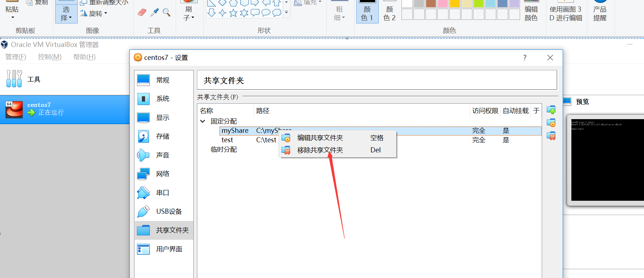Choose the oval callout shape
The width and height of the screenshot is (644, 278).
click(266, 13)
